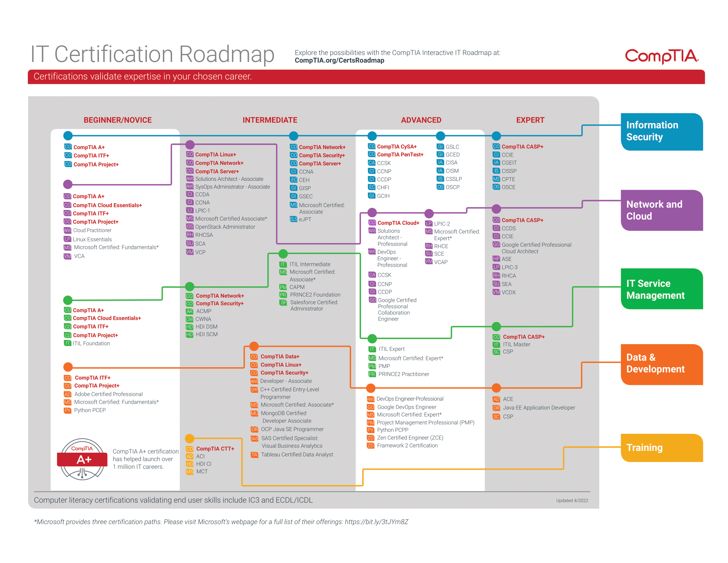The height and width of the screenshot is (563, 728).
Task: Select the Training category label
Action: pos(662,448)
